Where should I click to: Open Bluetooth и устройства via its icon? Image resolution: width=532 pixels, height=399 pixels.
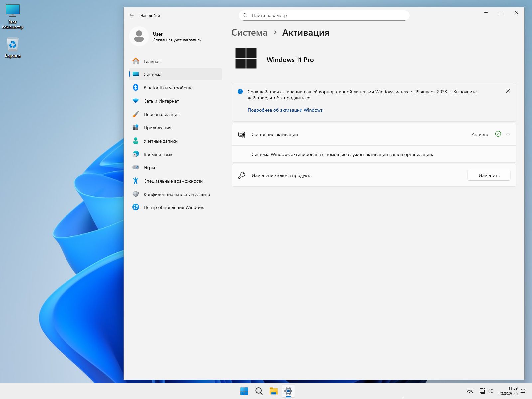click(x=136, y=88)
